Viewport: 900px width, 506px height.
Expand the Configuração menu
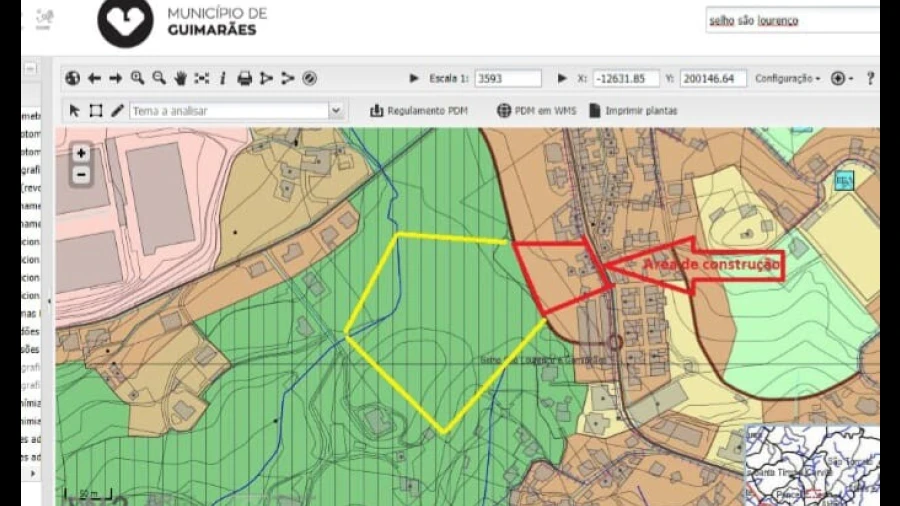pos(787,78)
